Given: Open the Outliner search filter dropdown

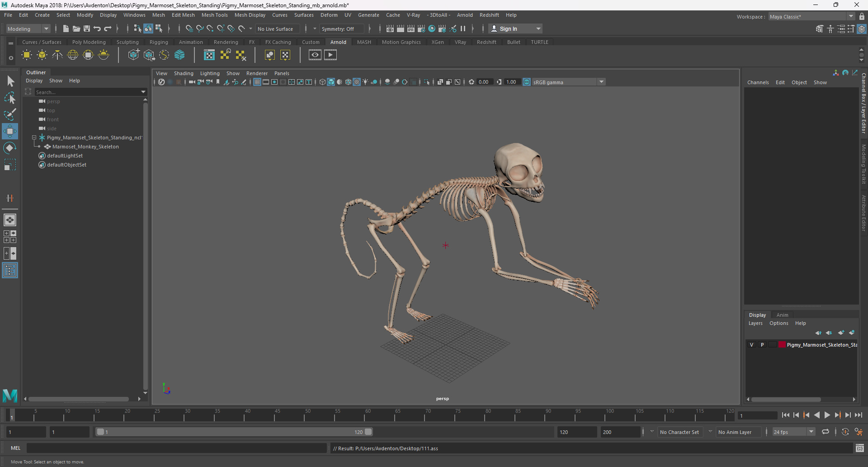Looking at the screenshot, I should [x=143, y=92].
